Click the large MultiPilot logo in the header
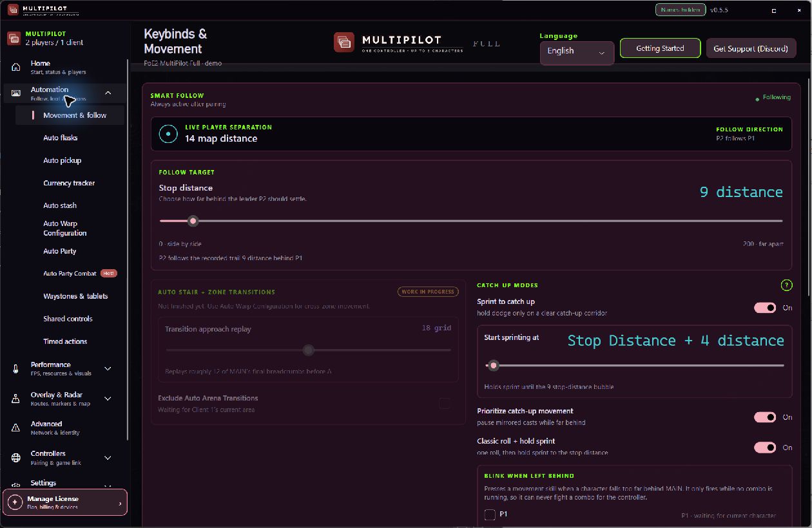 tap(344, 42)
